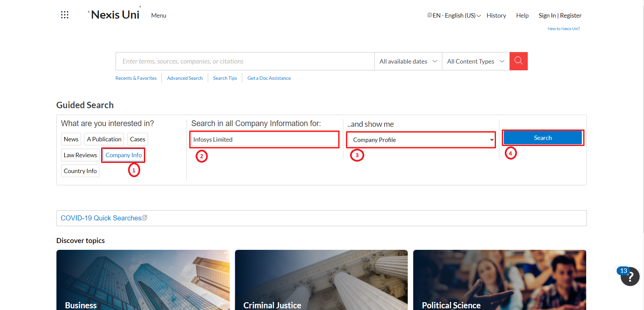The width and height of the screenshot is (644, 310).
Task: Select Law Reviews interest option
Action: [x=80, y=155]
